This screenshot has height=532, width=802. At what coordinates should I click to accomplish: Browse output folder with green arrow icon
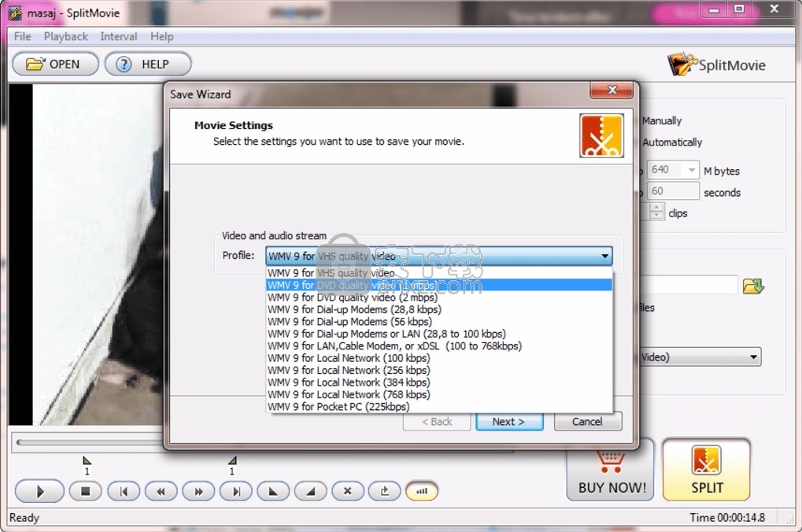pyautogui.click(x=753, y=286)
